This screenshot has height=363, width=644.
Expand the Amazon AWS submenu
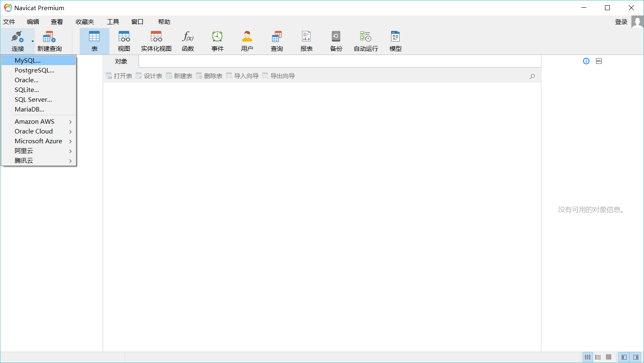[39, 121]
